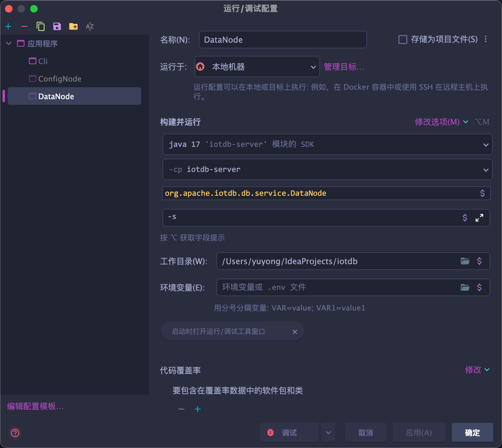502x448 pixels.
Task: Expand the program arguments field editor
Action: [x=479, y=218]
